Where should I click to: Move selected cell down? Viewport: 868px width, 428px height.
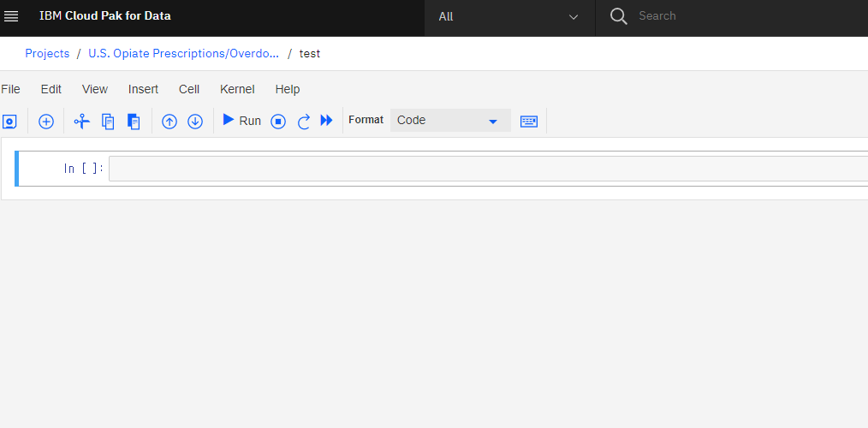coord(195,122)
